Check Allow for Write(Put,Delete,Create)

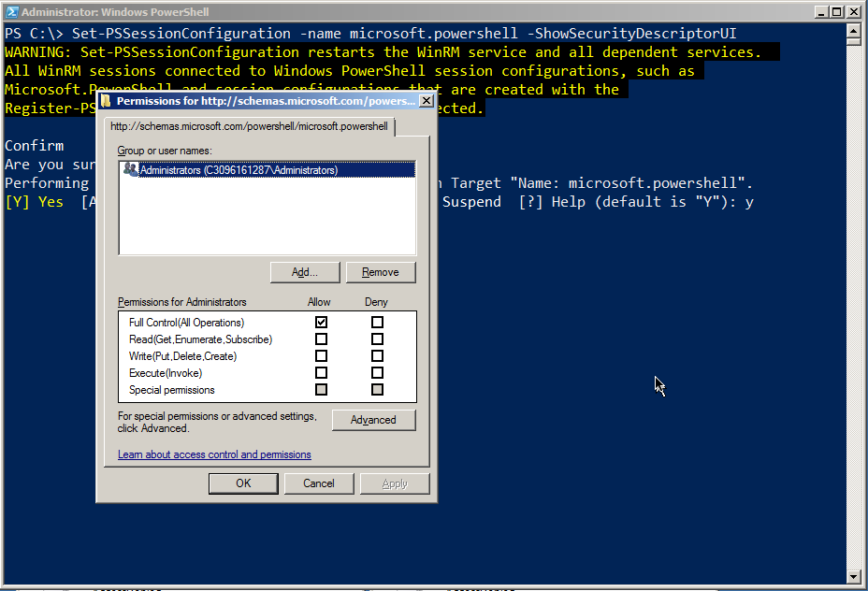coord(322,356)
